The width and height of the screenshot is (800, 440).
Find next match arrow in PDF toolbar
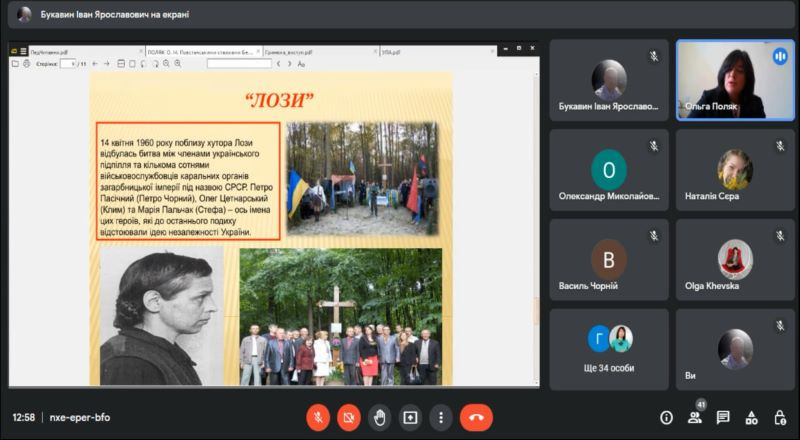289,64
